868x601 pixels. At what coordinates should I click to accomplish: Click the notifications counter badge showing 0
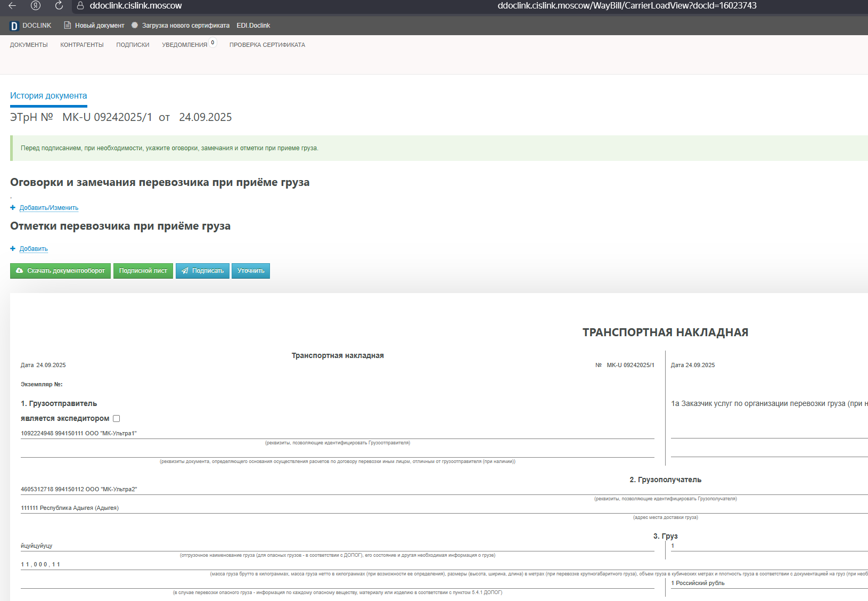212,43
